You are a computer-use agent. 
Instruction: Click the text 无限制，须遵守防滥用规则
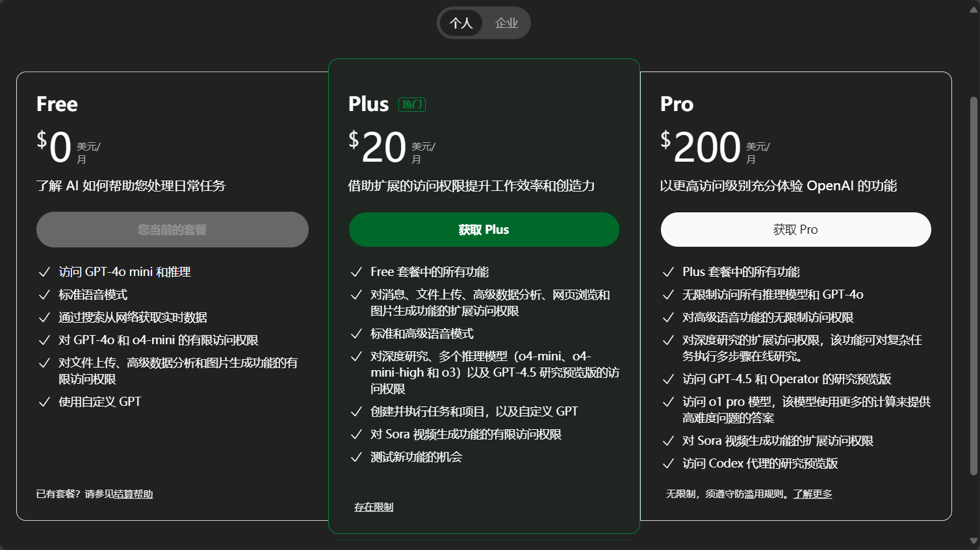click(729, 494)
